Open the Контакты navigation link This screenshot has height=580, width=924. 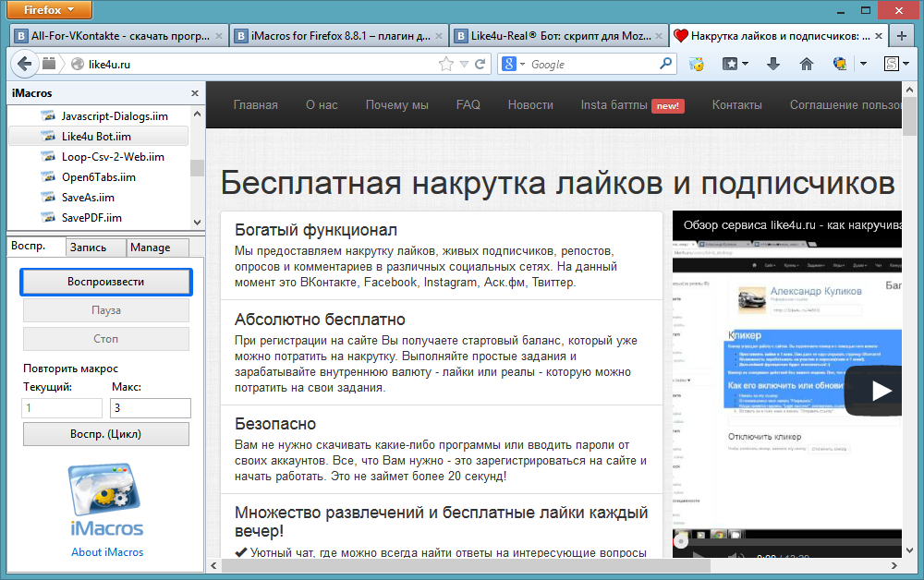[737, 104]
